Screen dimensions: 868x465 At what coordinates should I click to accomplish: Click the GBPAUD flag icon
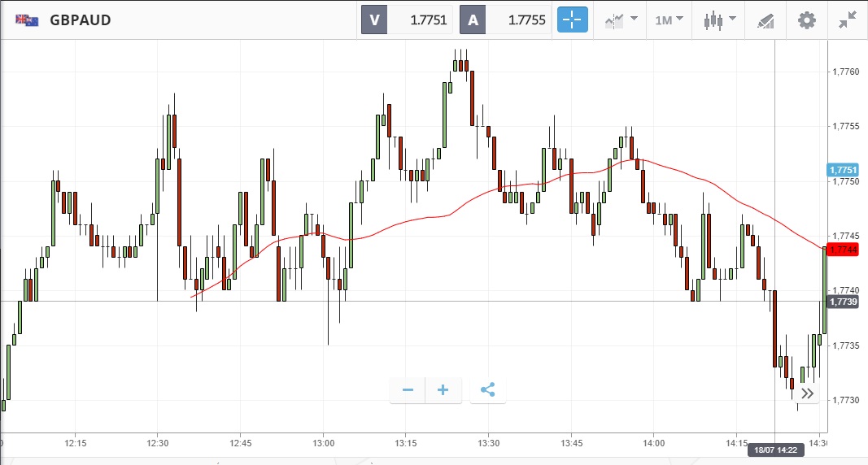coord(27,20)
